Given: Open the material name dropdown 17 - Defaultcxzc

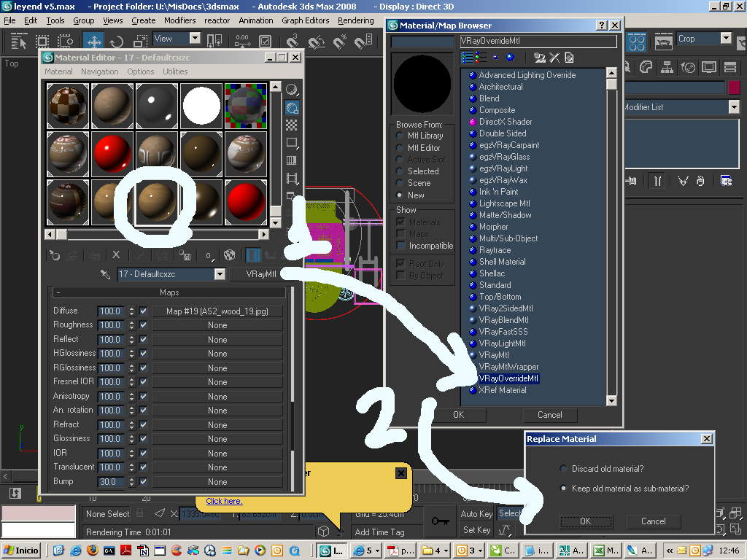Looking at the screenshot, I should 220,274.
